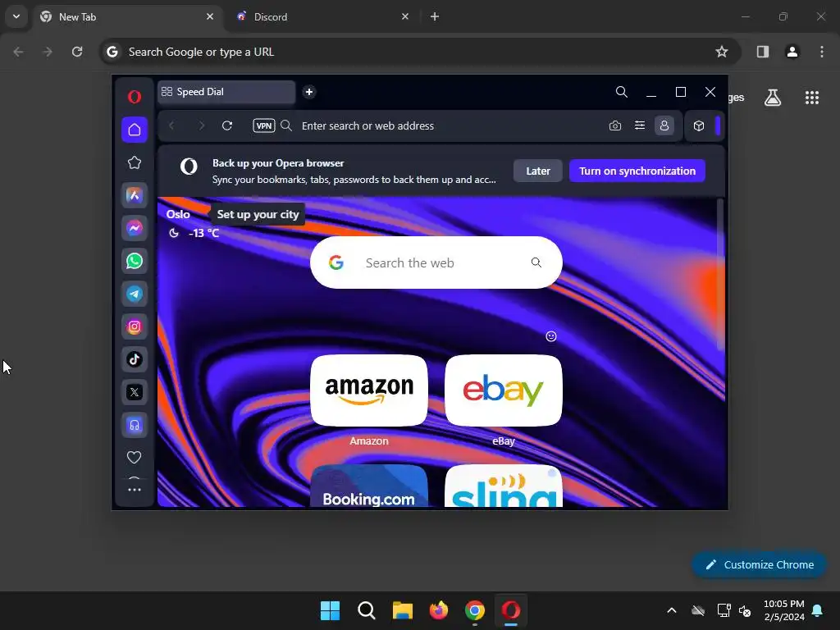Open Opera's profile account icon
The image size is (840, 630).
[664, 126]
